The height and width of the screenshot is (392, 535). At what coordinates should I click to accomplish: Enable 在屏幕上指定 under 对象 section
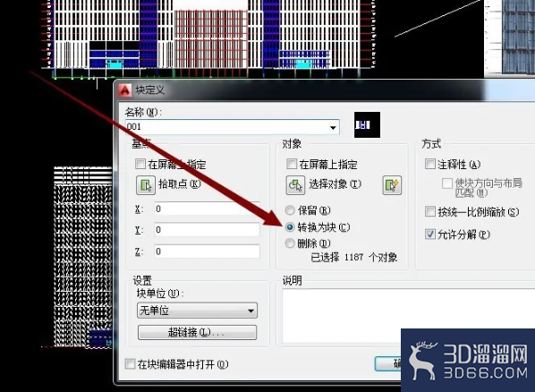coord(292,164)
